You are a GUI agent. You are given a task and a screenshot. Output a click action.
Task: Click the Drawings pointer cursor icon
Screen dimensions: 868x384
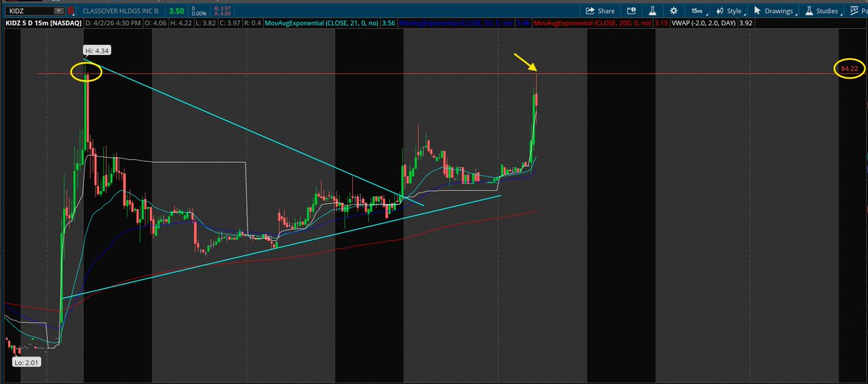757,11
